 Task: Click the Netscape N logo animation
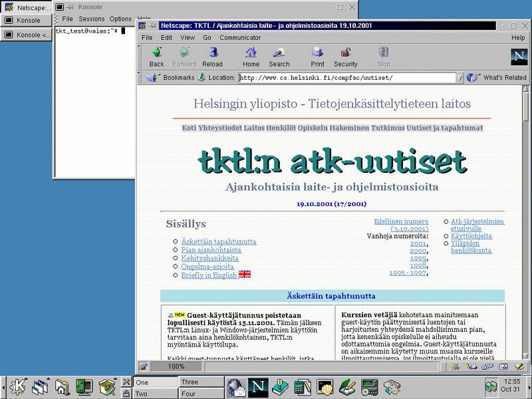(x=519, y=57)
